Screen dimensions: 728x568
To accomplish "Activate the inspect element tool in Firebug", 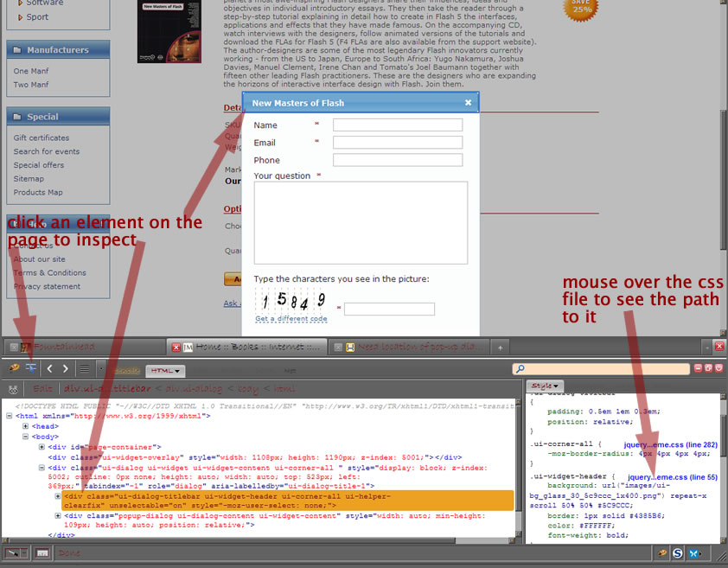I will [x=31, y=368].
